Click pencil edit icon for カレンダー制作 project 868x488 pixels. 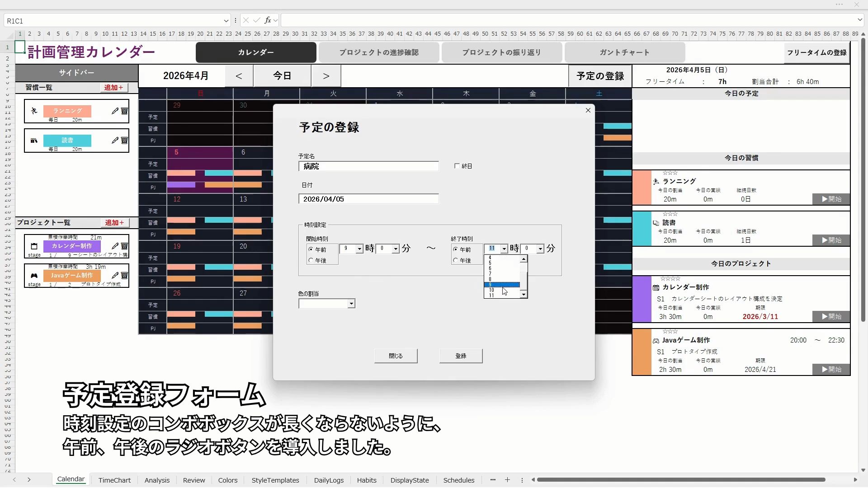point(115,246)
